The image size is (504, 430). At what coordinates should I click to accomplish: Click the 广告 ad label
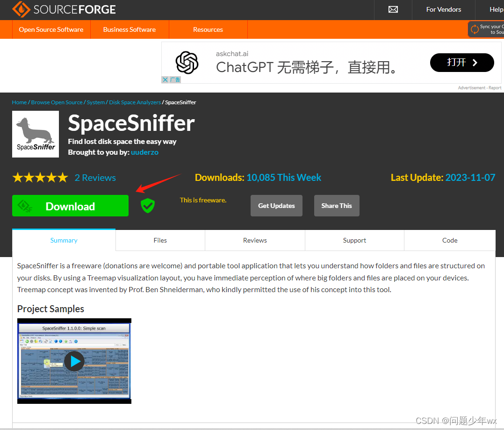175,80
